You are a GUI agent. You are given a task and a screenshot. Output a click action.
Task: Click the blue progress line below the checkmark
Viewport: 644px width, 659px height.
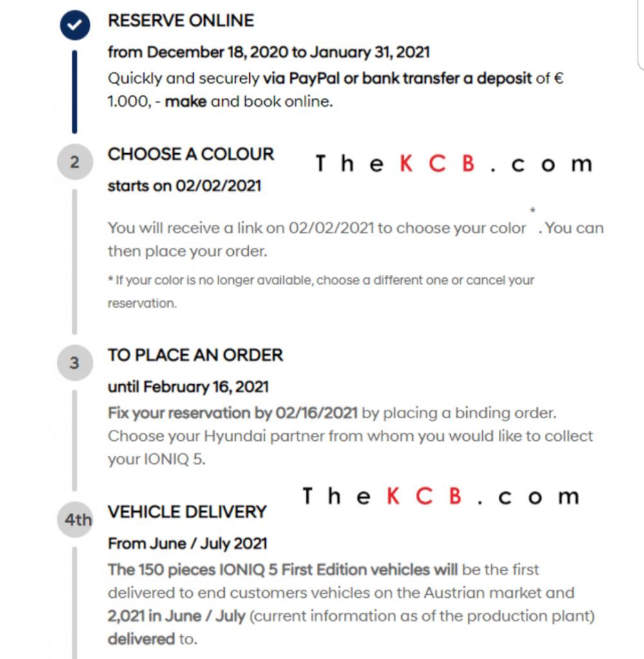[75, 90]
